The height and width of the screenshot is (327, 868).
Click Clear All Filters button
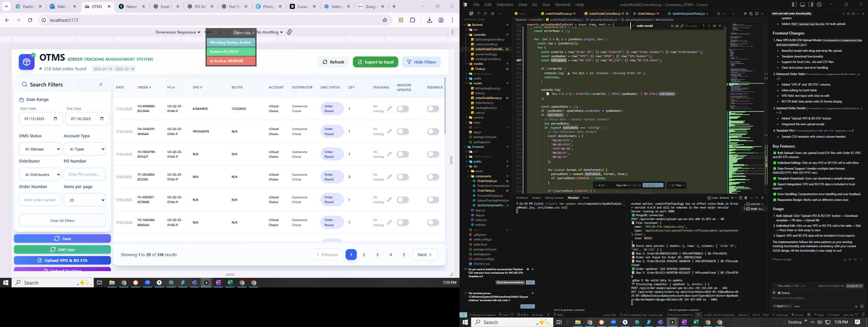point(62,220)
